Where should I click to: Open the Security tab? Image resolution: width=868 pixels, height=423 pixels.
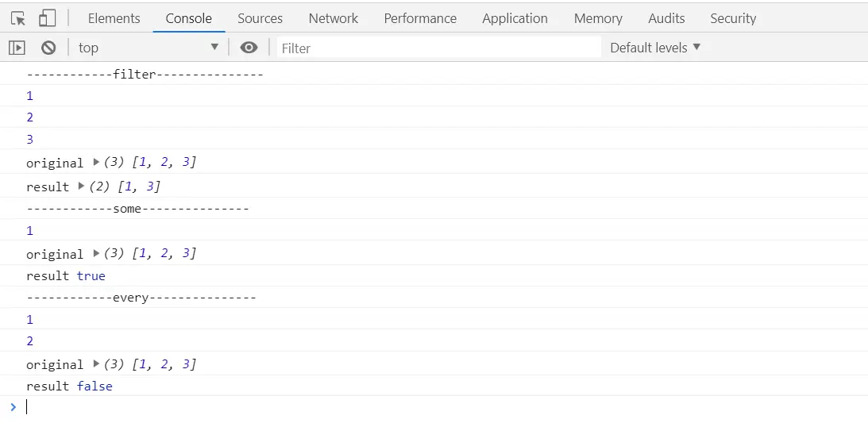(732, 18)
